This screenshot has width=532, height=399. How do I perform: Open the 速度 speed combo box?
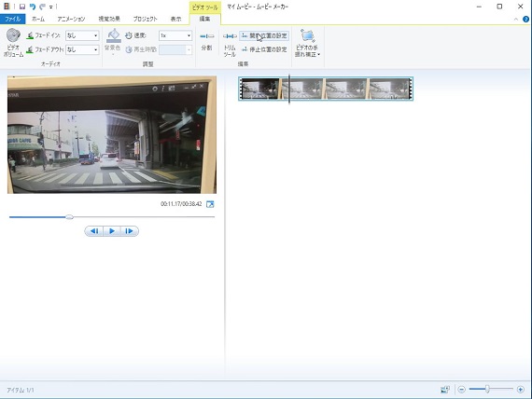pos(175,35)
